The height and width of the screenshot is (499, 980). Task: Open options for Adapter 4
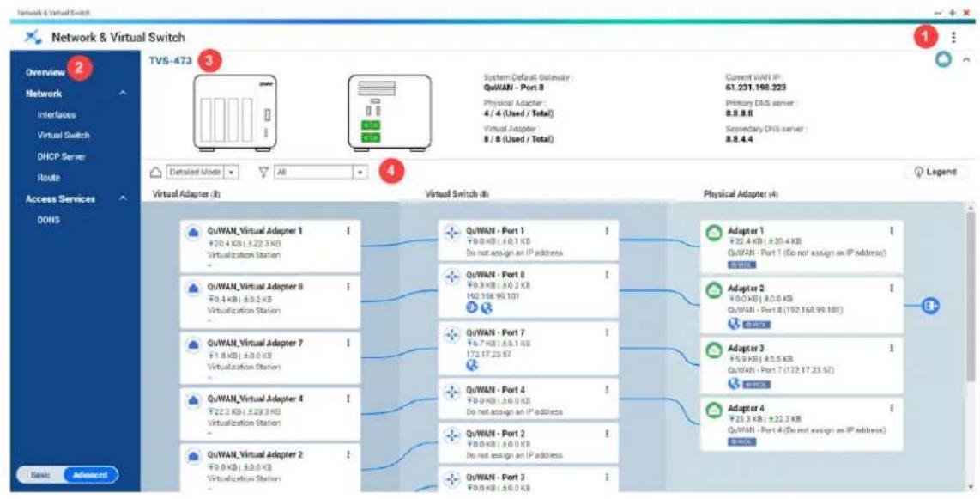(892, 407)
